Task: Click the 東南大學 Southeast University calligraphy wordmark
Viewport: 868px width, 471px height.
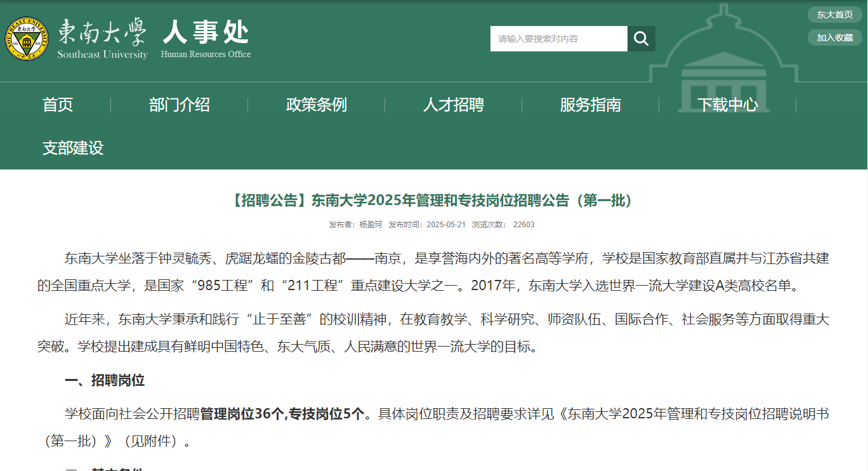Action: click(x=102, y=39)
